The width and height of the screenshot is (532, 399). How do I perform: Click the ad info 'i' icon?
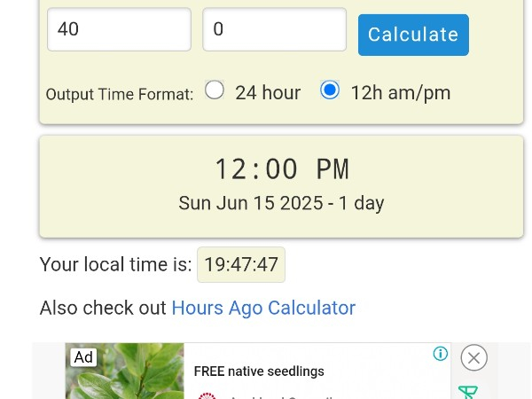pos(440,354)
